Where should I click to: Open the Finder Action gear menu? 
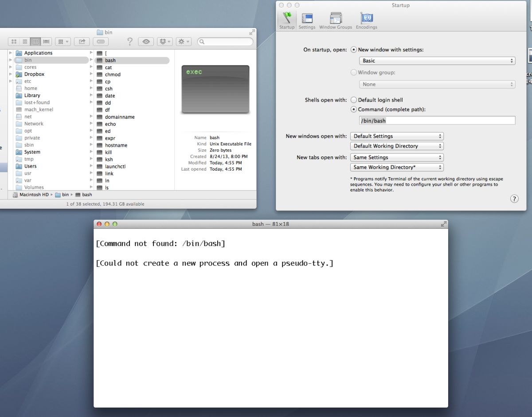184,42
